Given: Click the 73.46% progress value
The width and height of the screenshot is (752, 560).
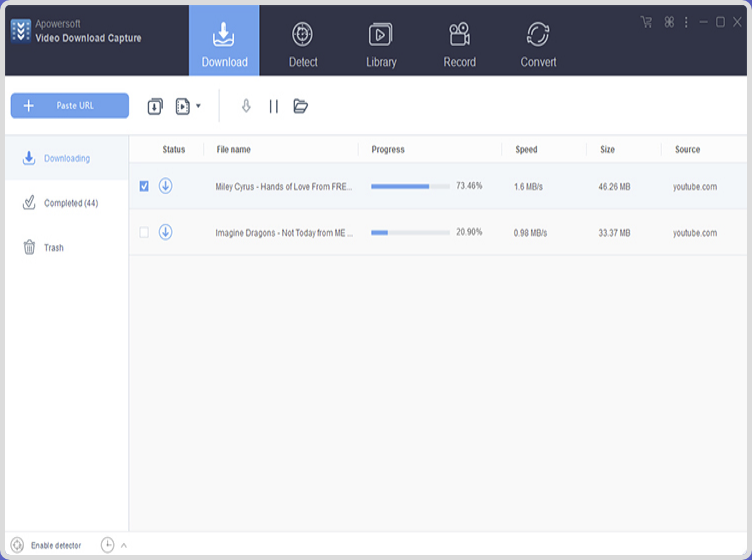Looking at the screenshot, I should point(469,186).
